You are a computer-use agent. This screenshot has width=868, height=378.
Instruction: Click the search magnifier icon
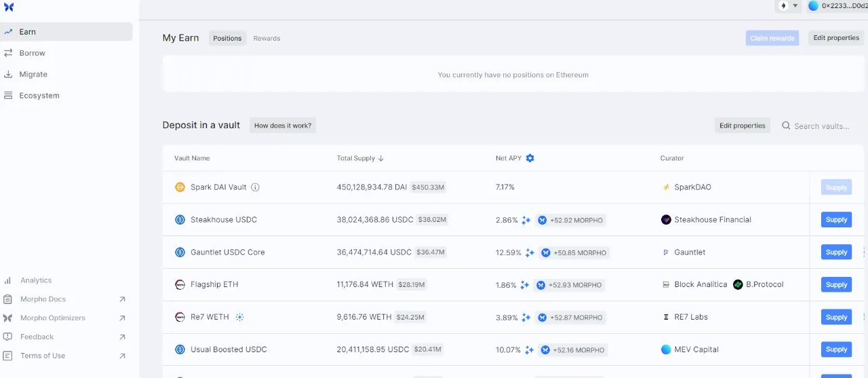click(x=786, y=126)
